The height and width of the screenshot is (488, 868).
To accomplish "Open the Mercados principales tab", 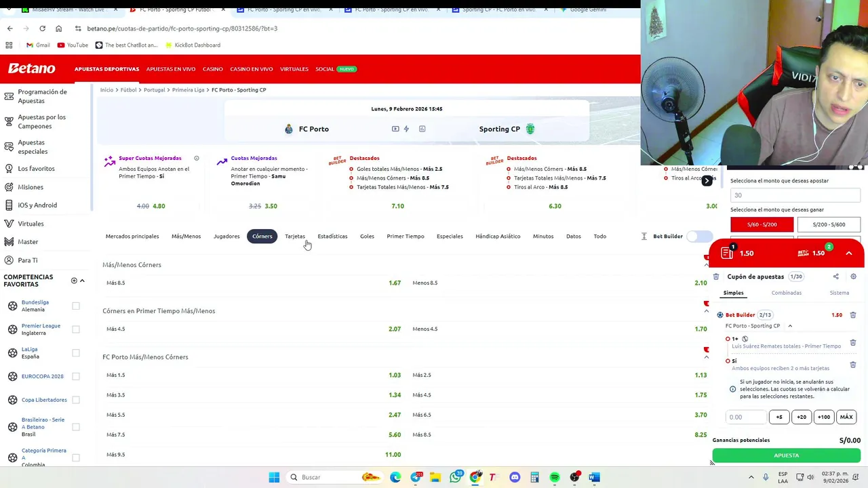I will click(x=132, y=237).
